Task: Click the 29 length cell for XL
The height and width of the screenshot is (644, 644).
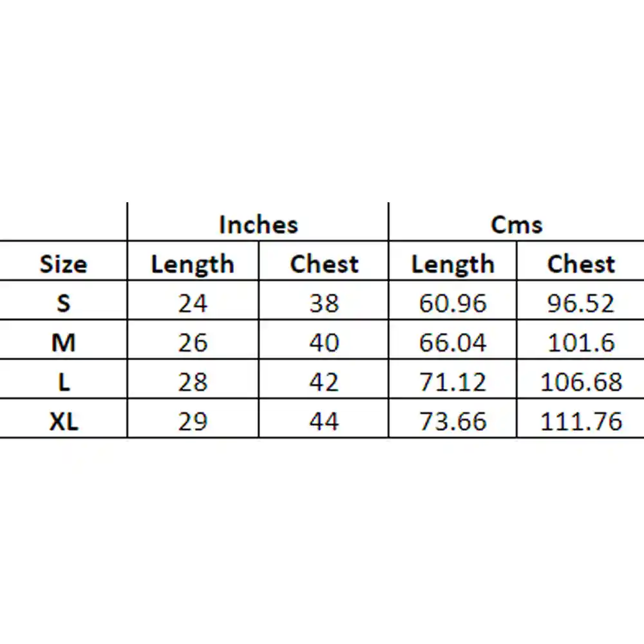Action: 193,419
